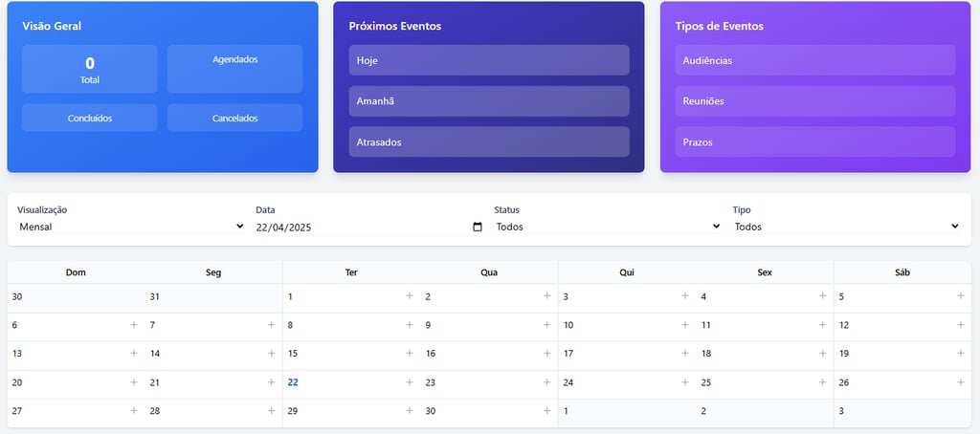Add event using plus icon on day 1
The height and width of the screenshot is (434, 980).
click(410, 295)
